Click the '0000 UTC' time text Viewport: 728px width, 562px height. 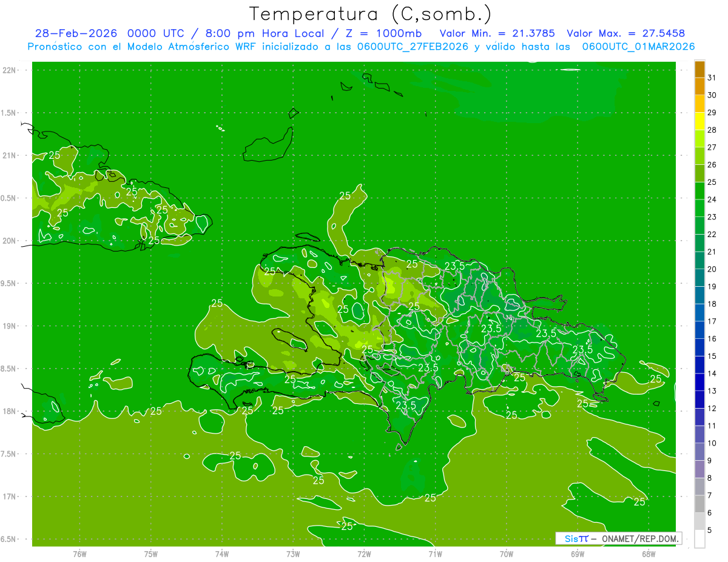coord(157,33)
